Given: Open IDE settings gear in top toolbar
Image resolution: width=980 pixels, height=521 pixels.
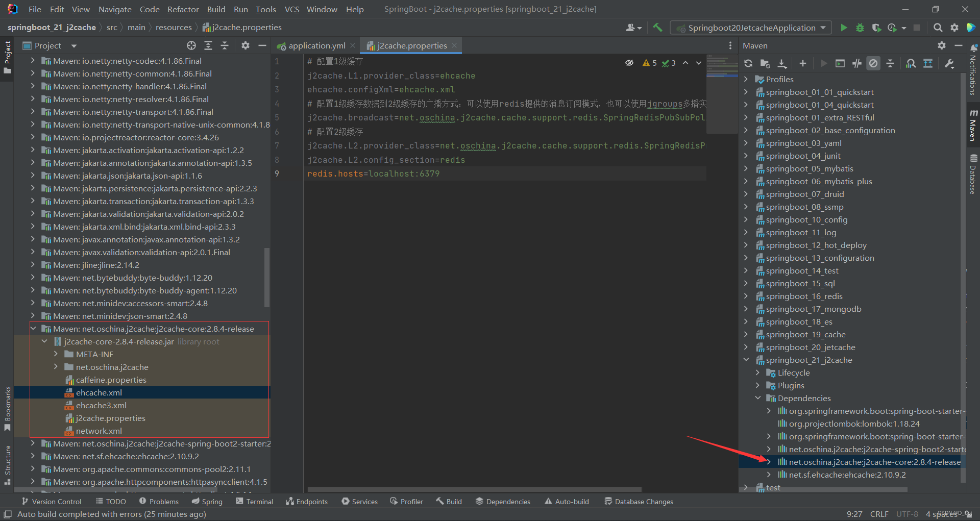Looking at the screenshot, I should click(x=954, y=28).
